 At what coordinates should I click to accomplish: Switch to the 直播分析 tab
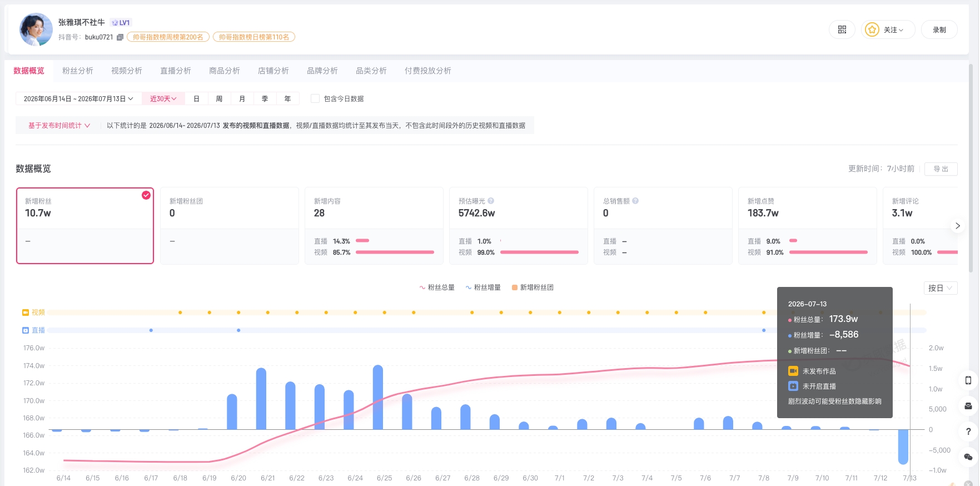[176, 71]
